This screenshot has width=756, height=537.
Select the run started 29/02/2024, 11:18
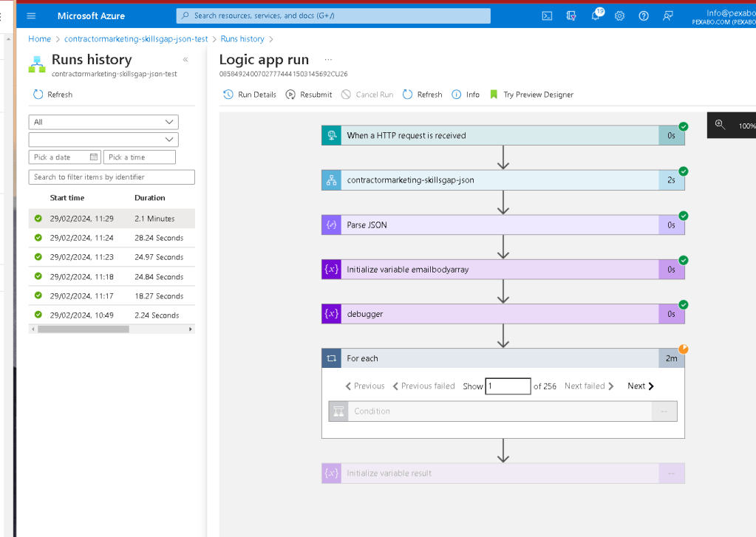[112, 277]
